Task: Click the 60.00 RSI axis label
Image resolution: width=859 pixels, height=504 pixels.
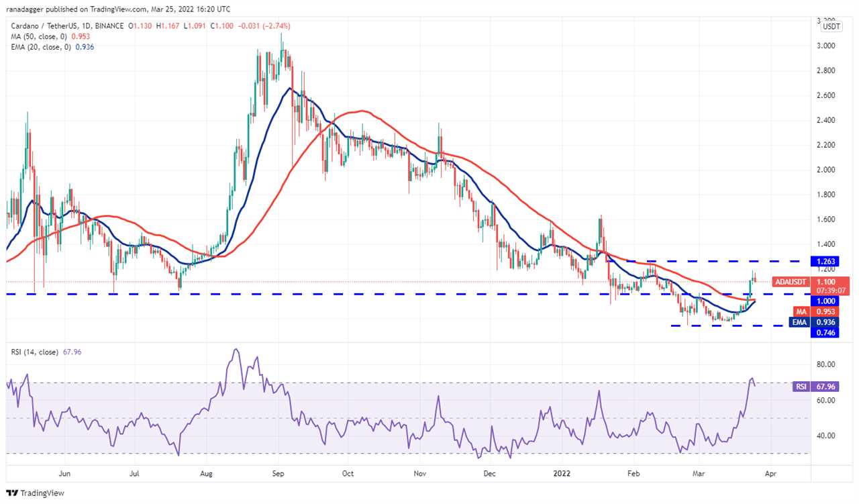Action: [827, 400]
